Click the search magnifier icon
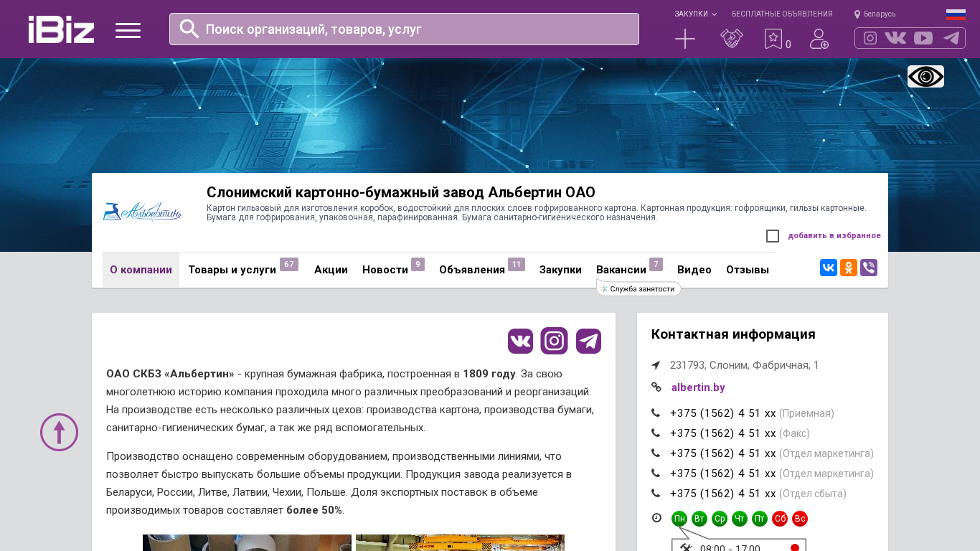Screen dimensions: 980x551 tap(189, 29)
